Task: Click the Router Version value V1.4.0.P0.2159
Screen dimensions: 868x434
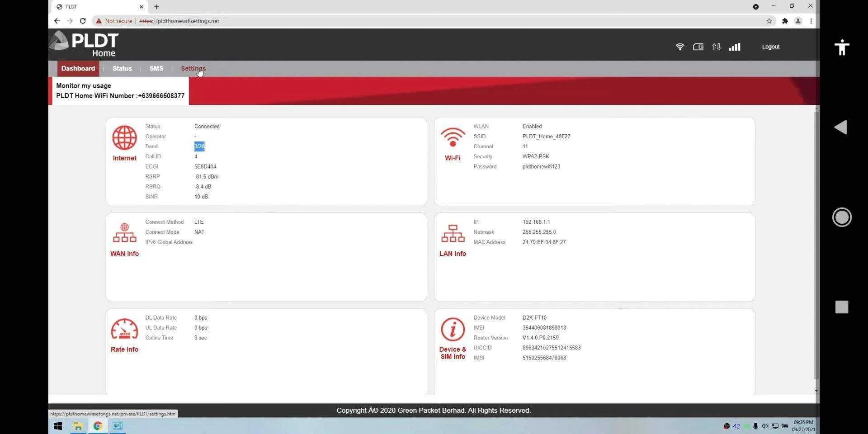Action: 540,338
